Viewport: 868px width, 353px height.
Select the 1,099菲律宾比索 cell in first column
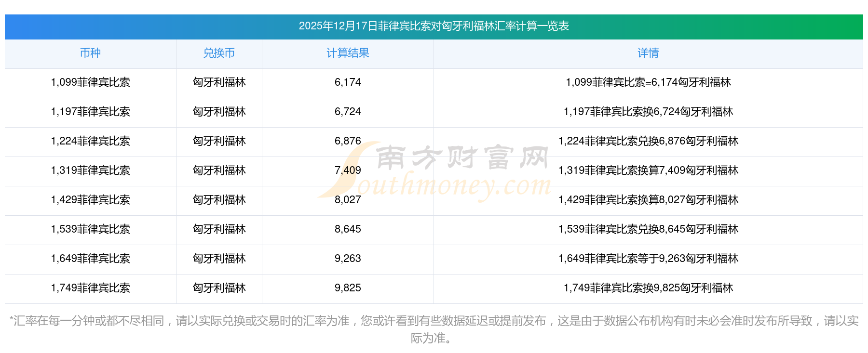pyautogui.click(x=90, y=82)
